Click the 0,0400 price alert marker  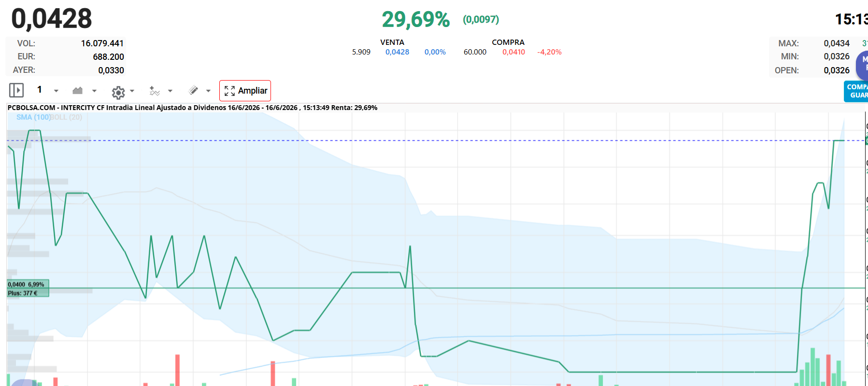28,289
